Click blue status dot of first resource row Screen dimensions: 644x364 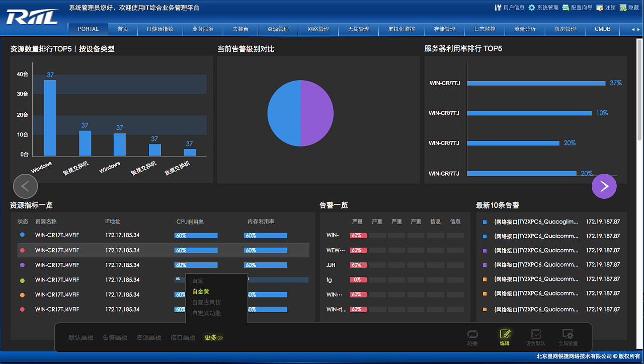click(22, 235)
